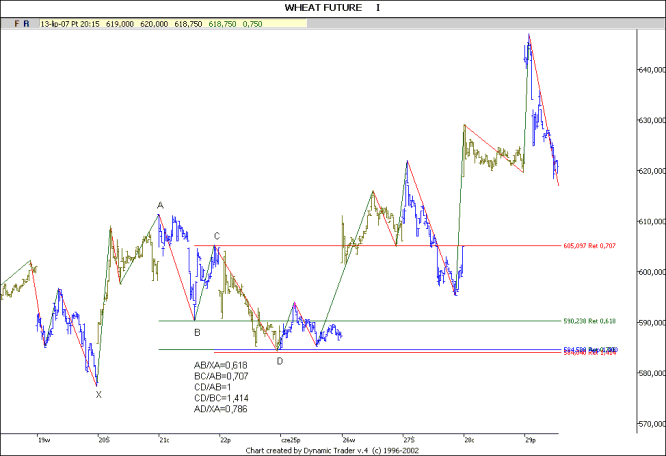The image size is (666, 456).
Task: Click the AD/XA=0,786 ratio text
Action: tap(219, 410)
